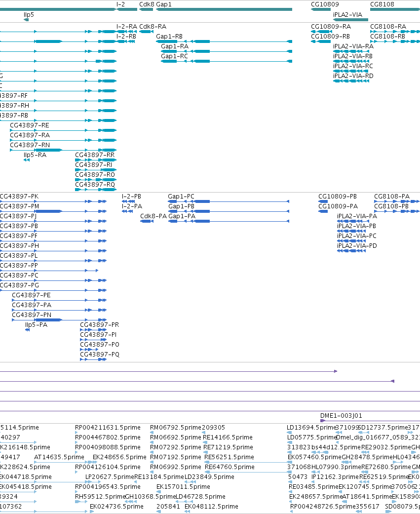The image size is (420, 514).
Task: Click protein iPLA2-VIA-PD
Action: coord(357,245)
